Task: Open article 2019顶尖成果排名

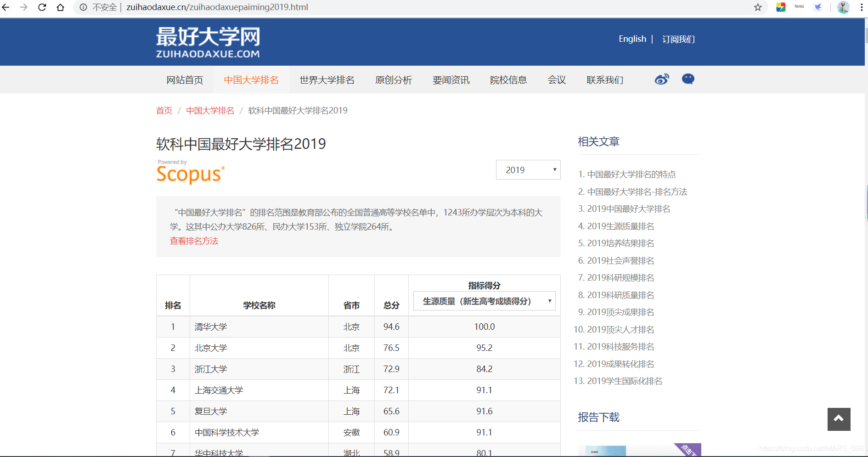Action: pyautogui.click(x=620, y=312)
